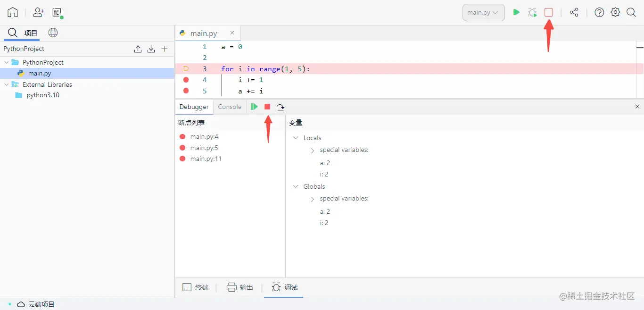Collapse the Globals variables section
The height and width of the screenshot is (310, 644).
point(296,186)
